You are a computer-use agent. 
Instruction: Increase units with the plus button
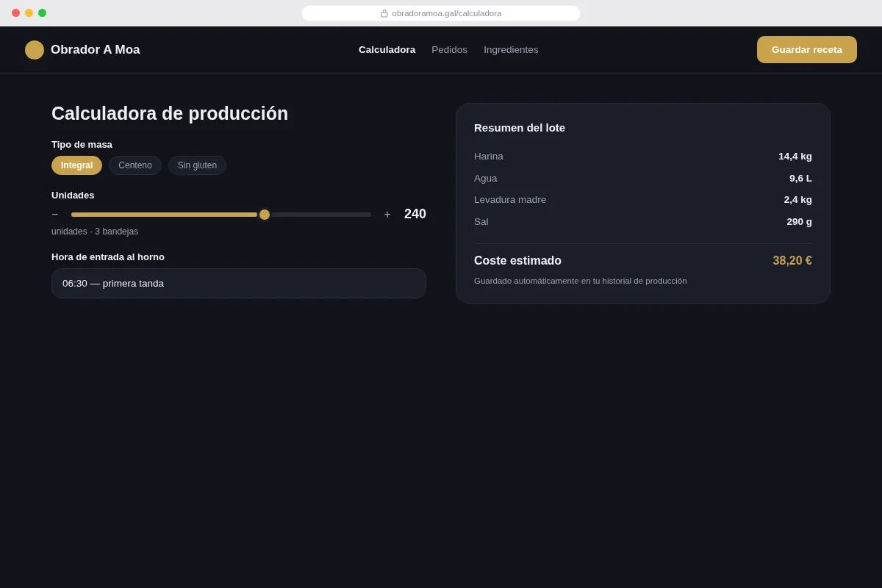coord(387,215)
